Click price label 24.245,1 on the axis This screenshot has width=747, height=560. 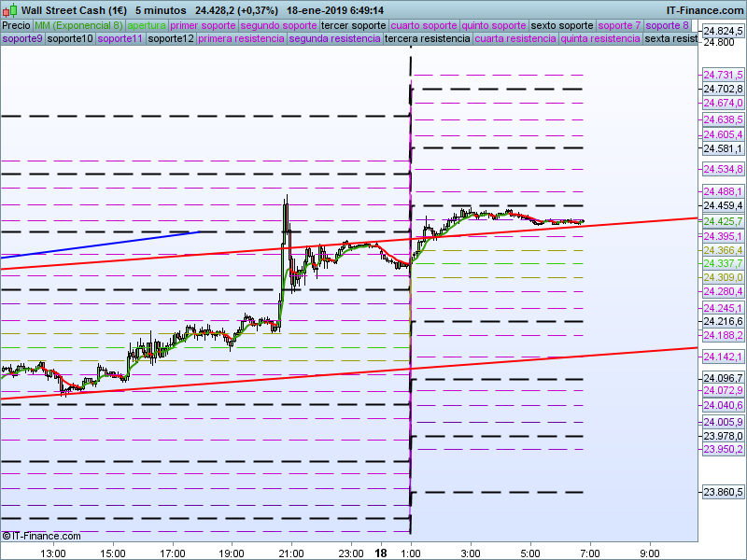pyautogui.click(x=723, y=308)
